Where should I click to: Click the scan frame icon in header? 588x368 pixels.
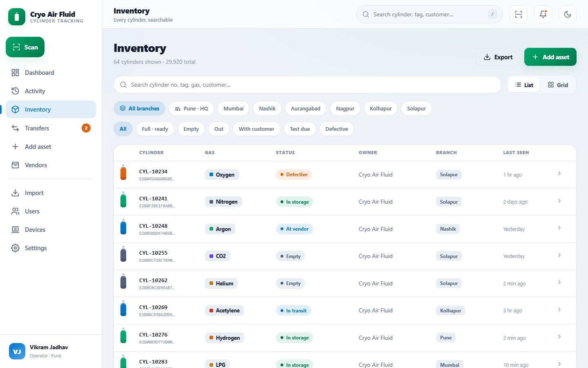pyautogui.click(x=519, y=14)
